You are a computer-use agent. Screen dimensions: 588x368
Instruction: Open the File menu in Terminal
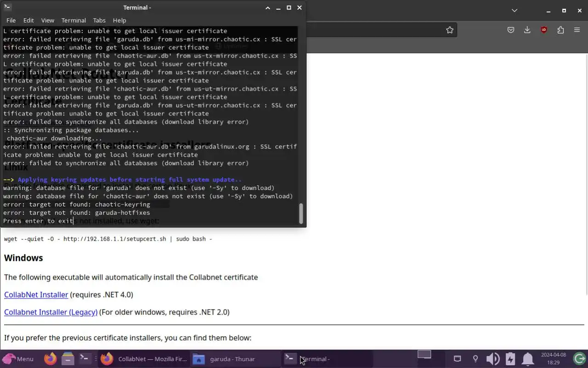point(11,20)
